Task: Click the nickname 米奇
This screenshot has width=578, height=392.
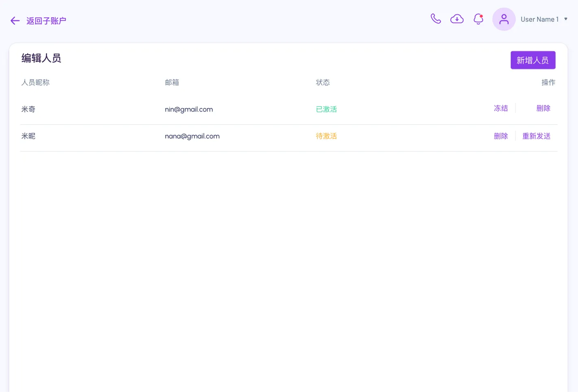Action: 28,109
